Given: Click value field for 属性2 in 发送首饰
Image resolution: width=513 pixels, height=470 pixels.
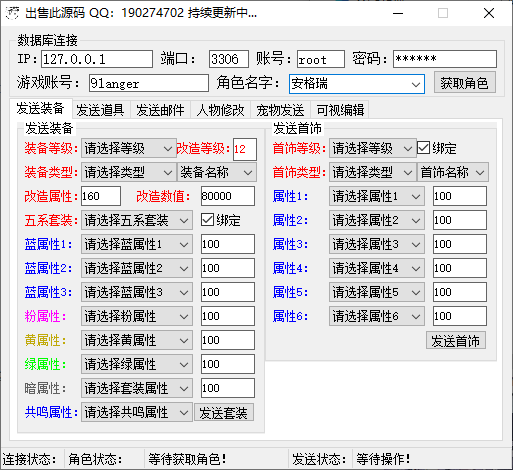Looking at the screenshot, I should [x=460, y=220].
